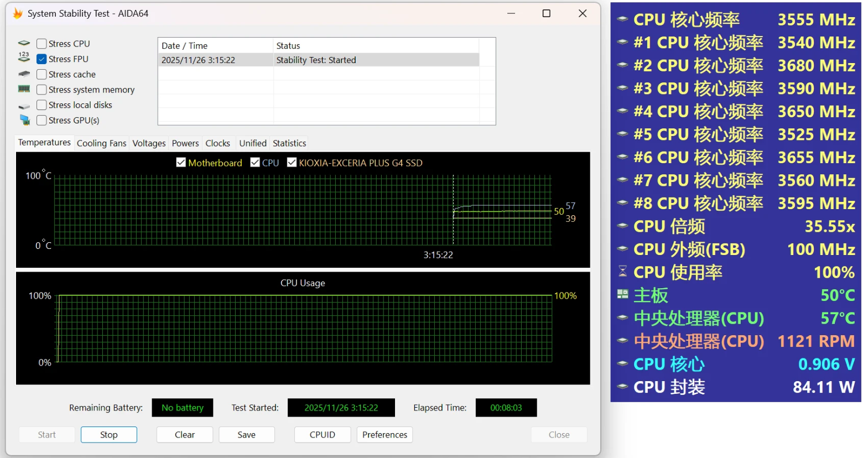868x458 pixels.
Task: Click the Date / Time column header
Action: [216, 45]
